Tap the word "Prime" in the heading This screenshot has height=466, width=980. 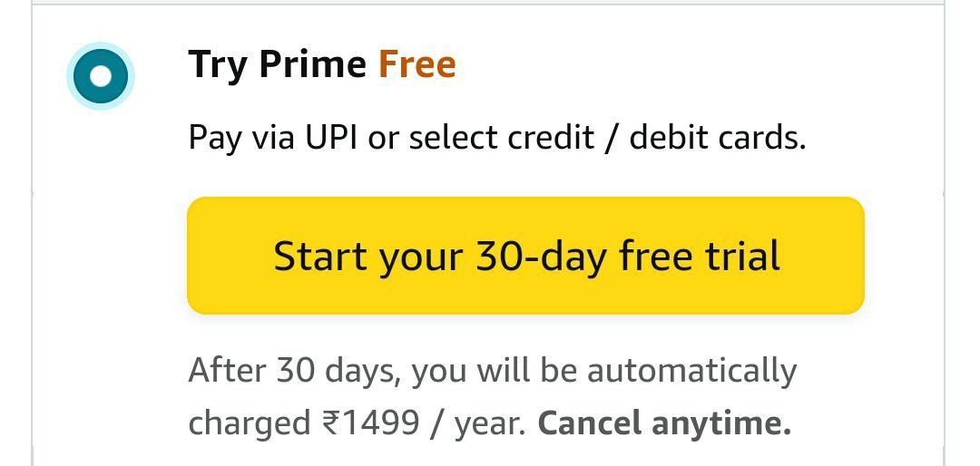(313, 65)
